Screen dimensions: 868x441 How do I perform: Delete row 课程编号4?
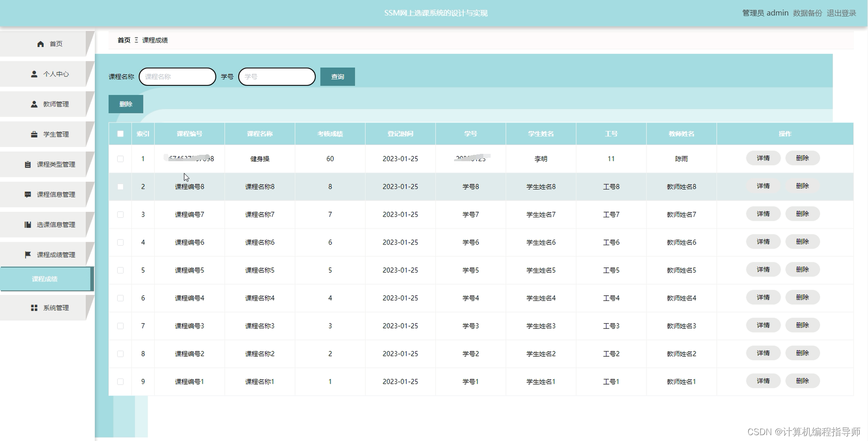pos(802,297)
